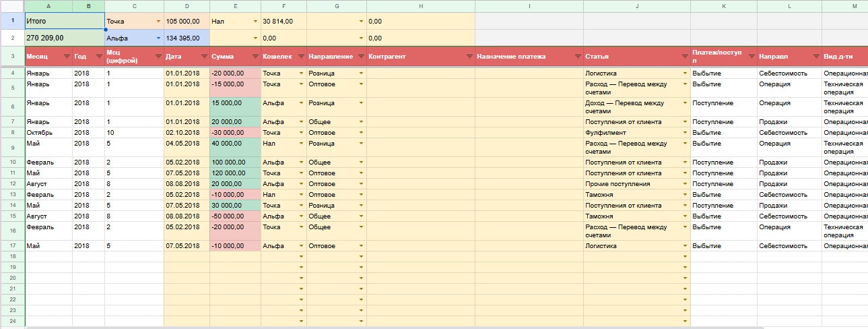Expand the Точка dropdown in row 1
The width and height of the screenshot is (868, 329).
(158, 22)
